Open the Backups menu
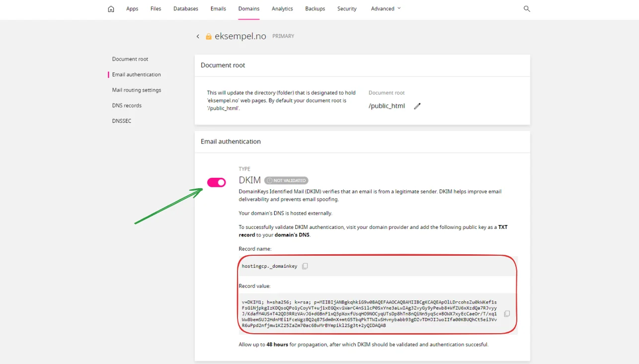This screenshot has height=364, width=639. (315, 9)
